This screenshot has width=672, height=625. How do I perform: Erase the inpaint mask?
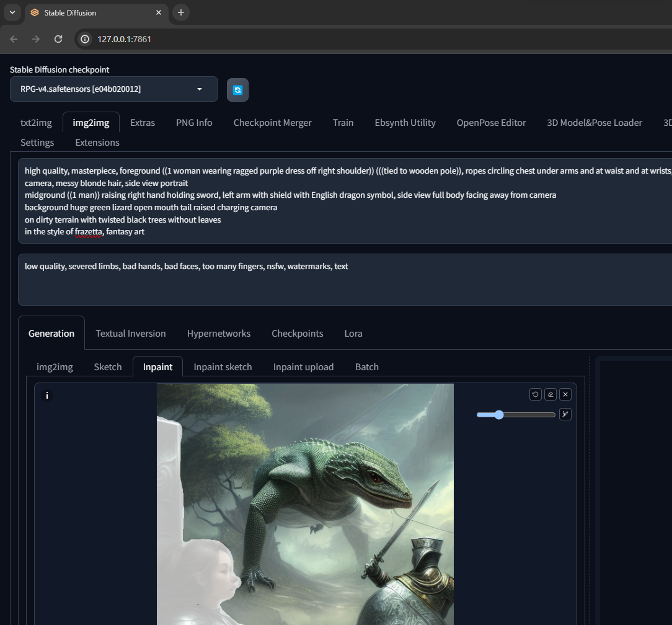pyautogui.click(x=550, y=394)
